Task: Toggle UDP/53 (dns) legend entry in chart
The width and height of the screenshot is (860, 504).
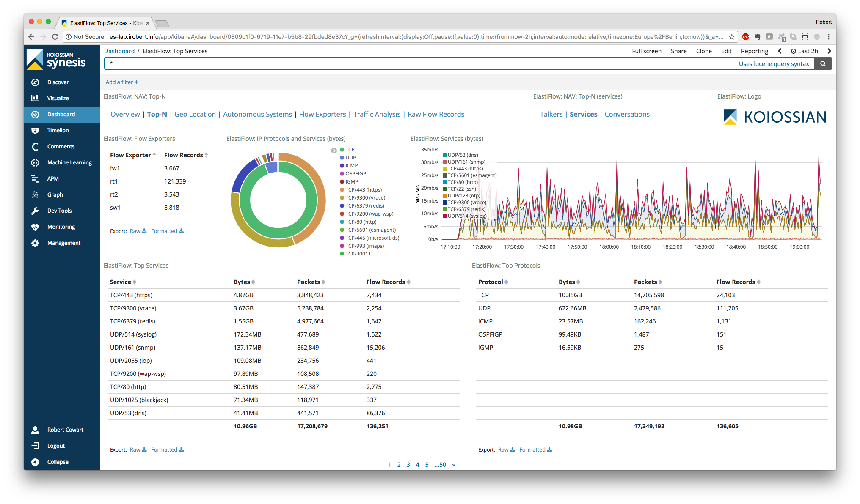Action: (463, 155)
